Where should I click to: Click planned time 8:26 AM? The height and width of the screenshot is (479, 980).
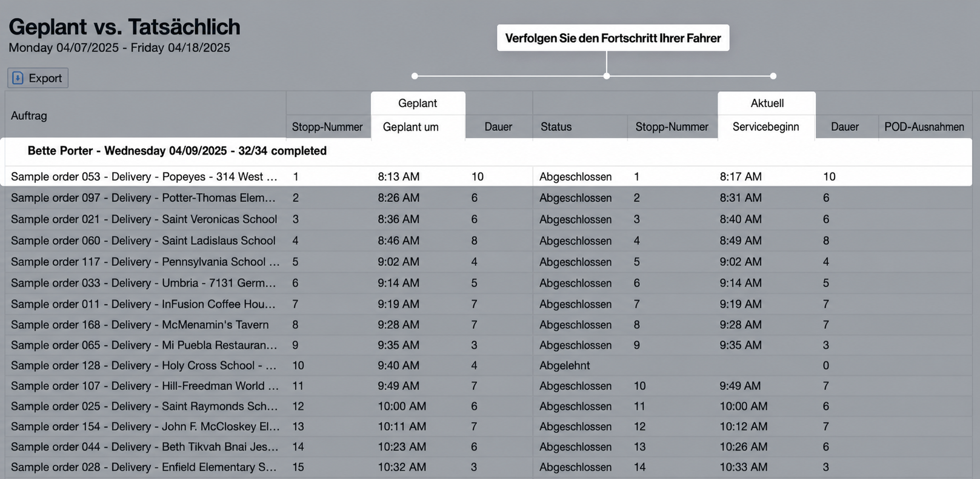point(399,197)
